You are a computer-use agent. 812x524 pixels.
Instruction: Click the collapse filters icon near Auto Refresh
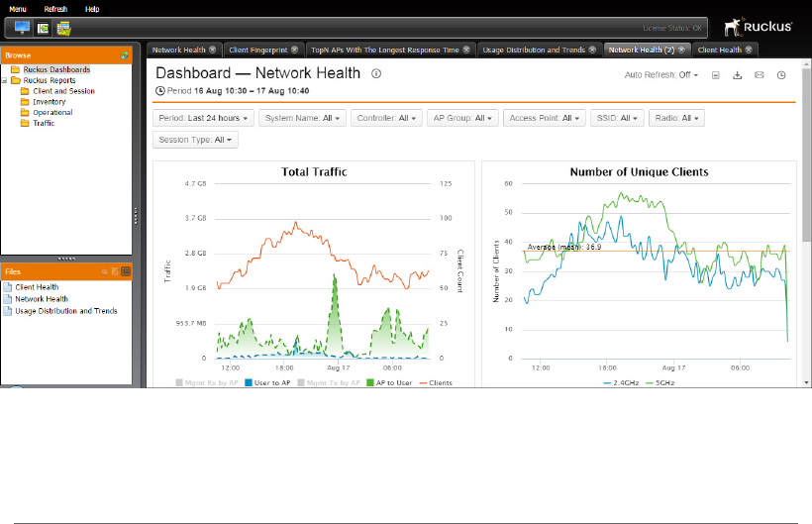point(716,75)
